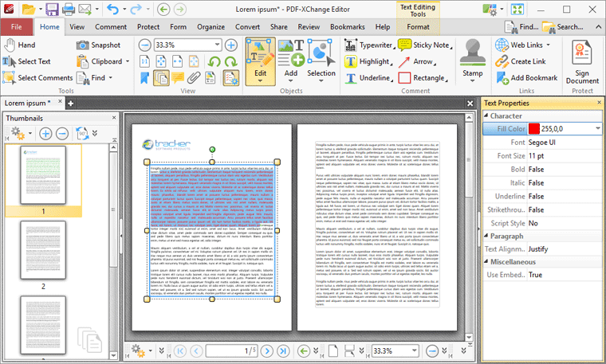This screenshot has width=606, height=364.
Task: Zoom in thumbnails with plus icon
Action: (x=45, y=134)
